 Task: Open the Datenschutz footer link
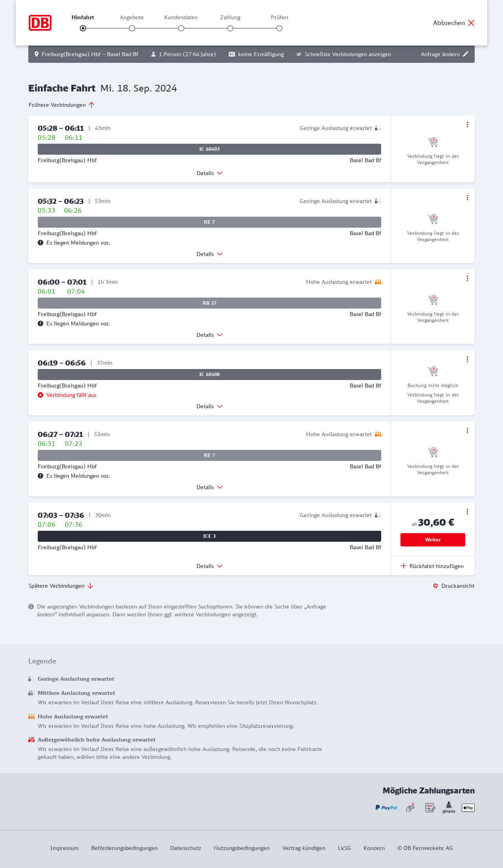[185, 848]
